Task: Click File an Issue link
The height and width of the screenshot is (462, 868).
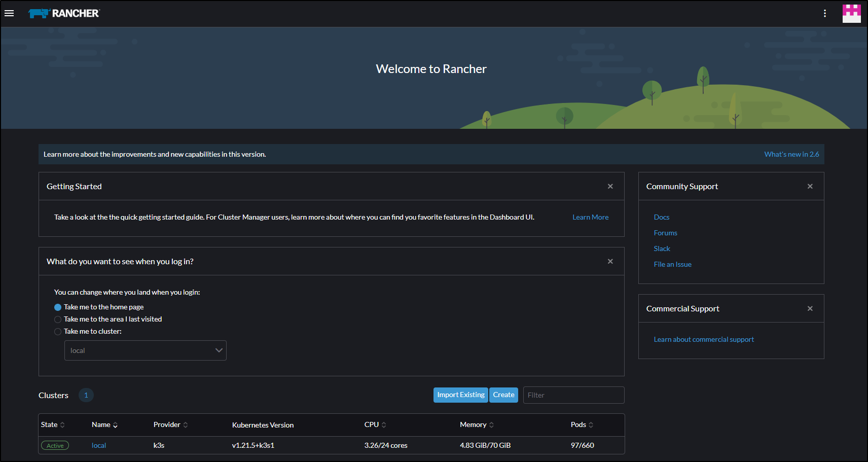Action: tap(673, 264)
